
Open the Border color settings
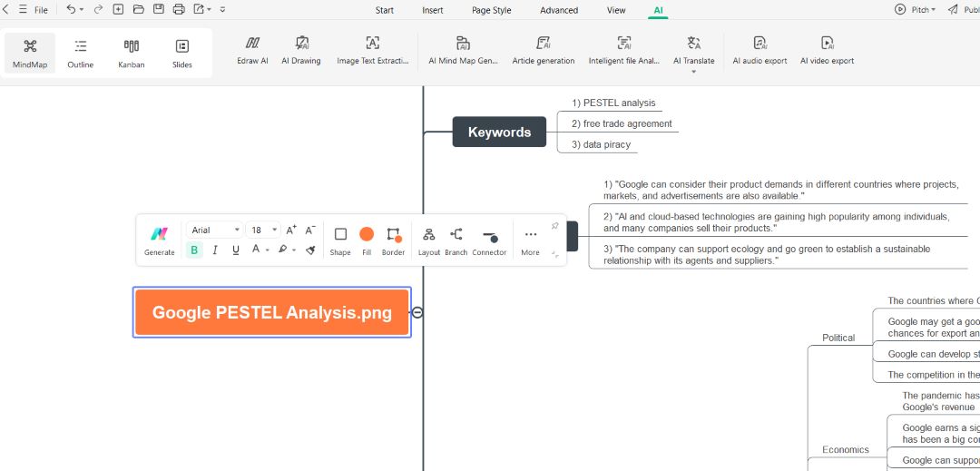click(393, 240)
